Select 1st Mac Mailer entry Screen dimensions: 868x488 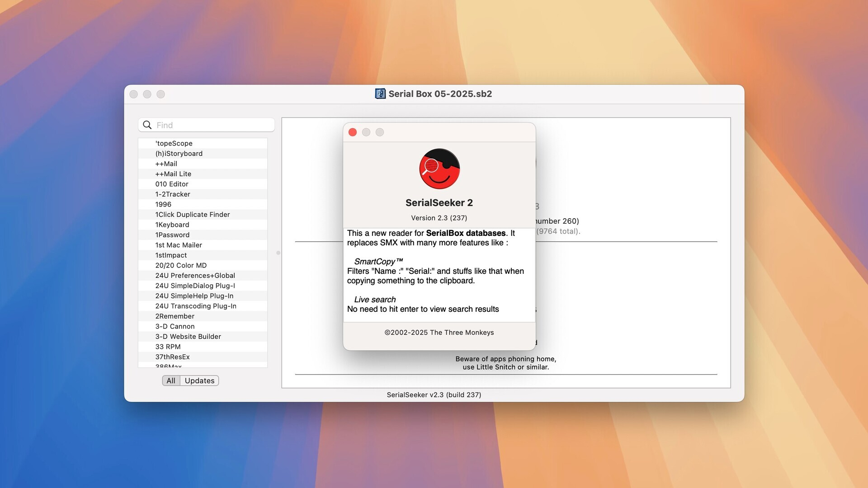coord(203,245)
